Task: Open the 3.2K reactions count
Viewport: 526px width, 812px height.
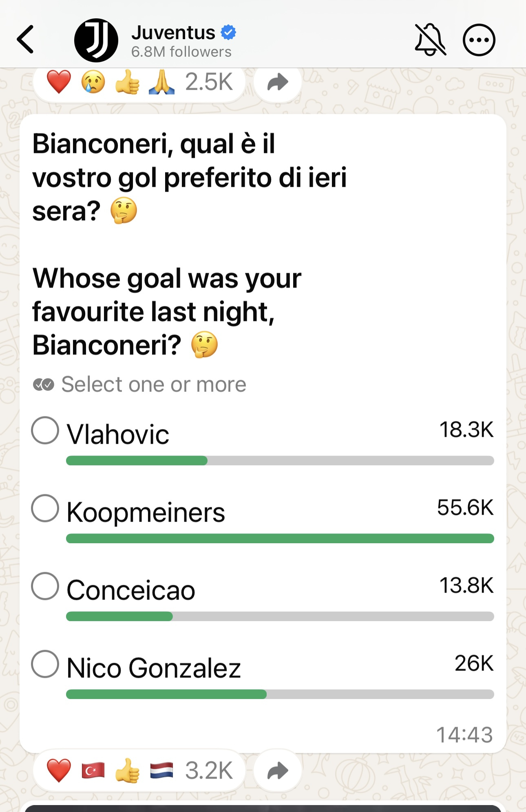Action: (209, 771)
